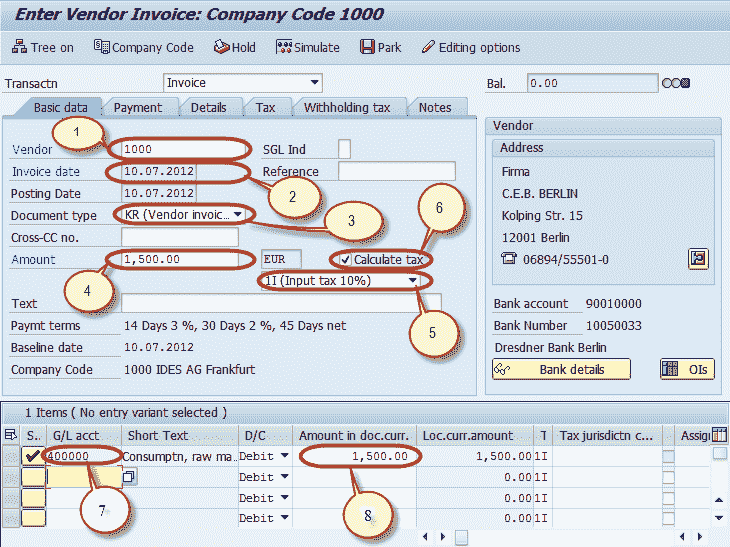Click the status check icon for account 400000

(x=33, y=456)
